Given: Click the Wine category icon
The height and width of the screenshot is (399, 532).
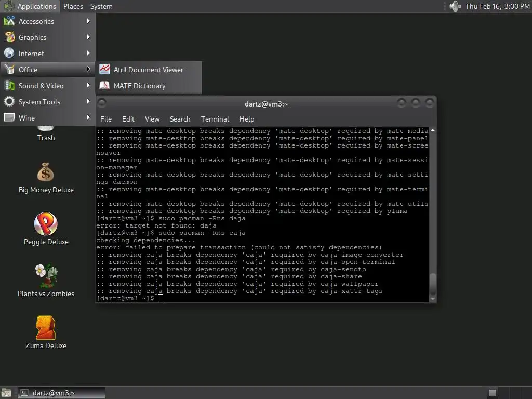Looking at the screenshot, I should (x=9, y=117).
